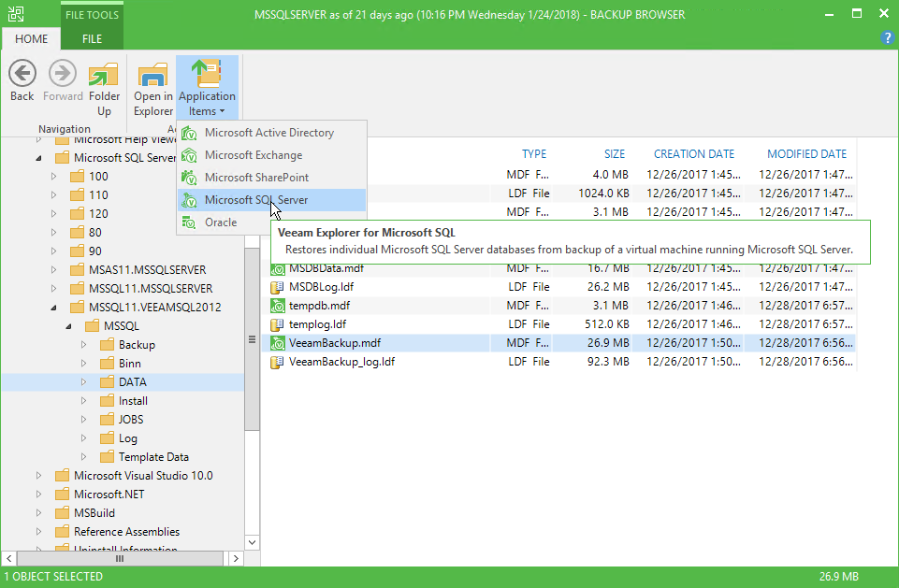Select the JOBS folder icon
This screenshot has width=899, height=588.
[107, 420]
